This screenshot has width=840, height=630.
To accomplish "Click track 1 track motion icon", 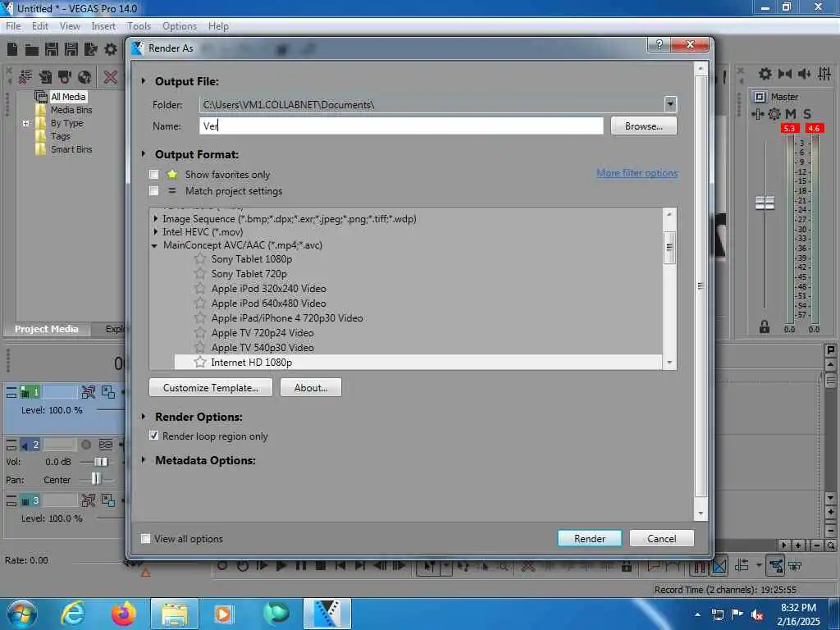I will pyautogui.click(x=89, y=392).
